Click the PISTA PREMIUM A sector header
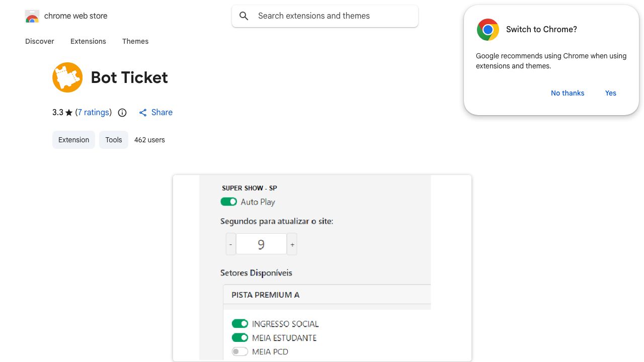The image size is (644, 362). point(327,295)
